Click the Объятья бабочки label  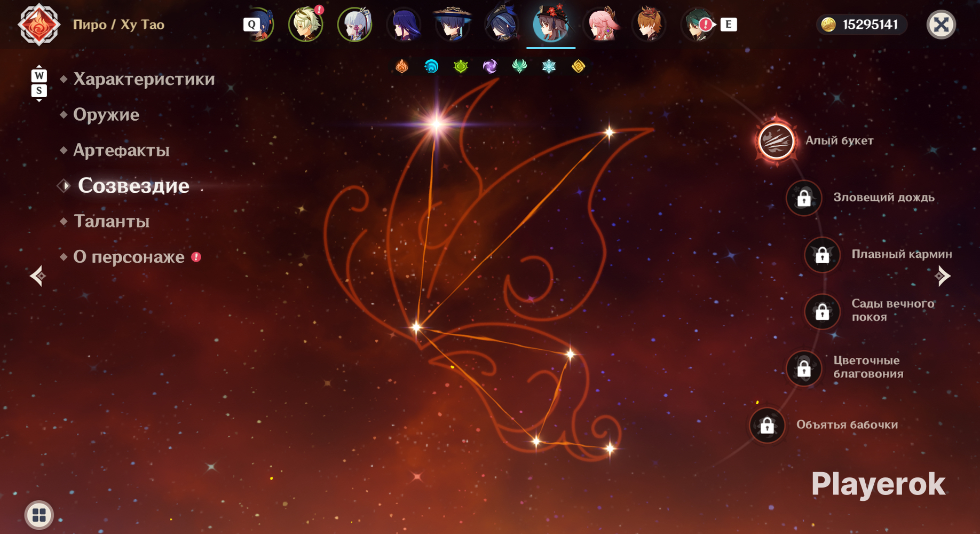click(847, 425)
